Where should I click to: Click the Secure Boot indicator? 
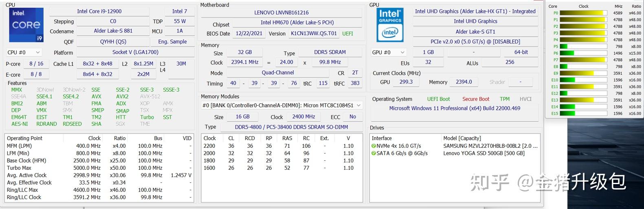[475, 99]
